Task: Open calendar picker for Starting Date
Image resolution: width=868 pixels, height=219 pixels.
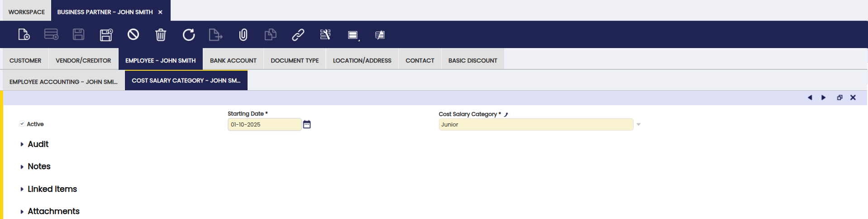Action: 307,124
